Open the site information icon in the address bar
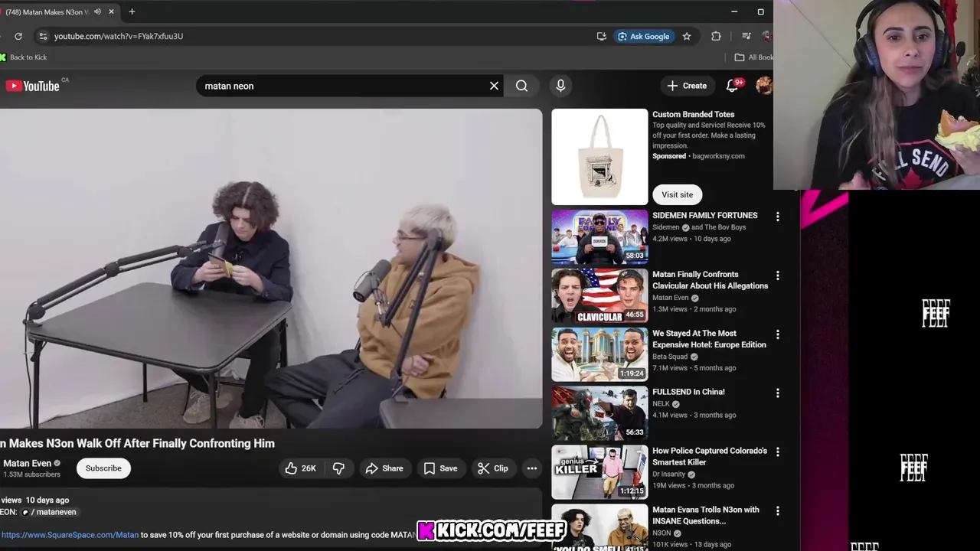Screen dimensions: 980x551 click(x=43, y=36)
